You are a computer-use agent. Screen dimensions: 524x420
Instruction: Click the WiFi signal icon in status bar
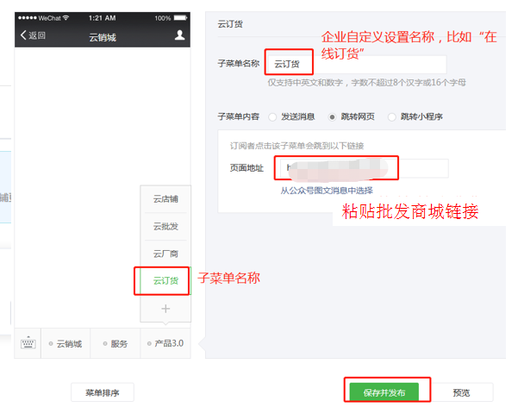pyautogui.click(x=65, y=18)
